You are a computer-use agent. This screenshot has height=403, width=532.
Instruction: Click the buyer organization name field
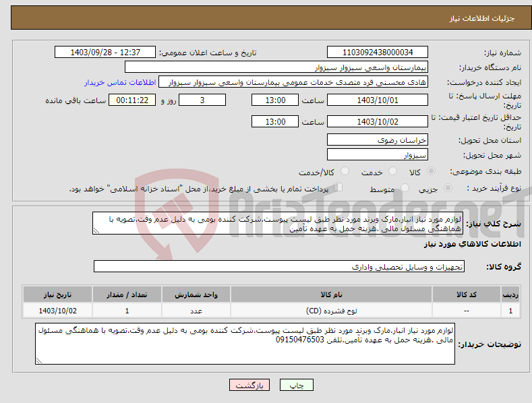click(x=276, y=67)
